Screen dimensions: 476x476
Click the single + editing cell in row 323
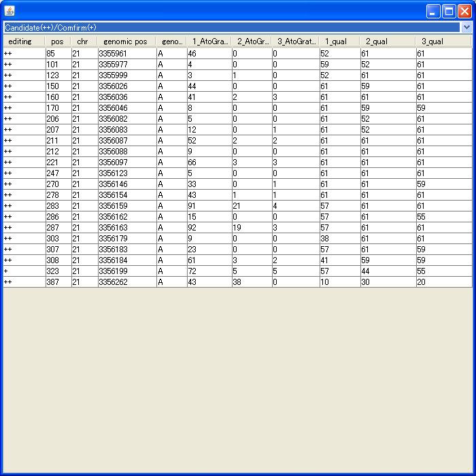coord(24,271)
